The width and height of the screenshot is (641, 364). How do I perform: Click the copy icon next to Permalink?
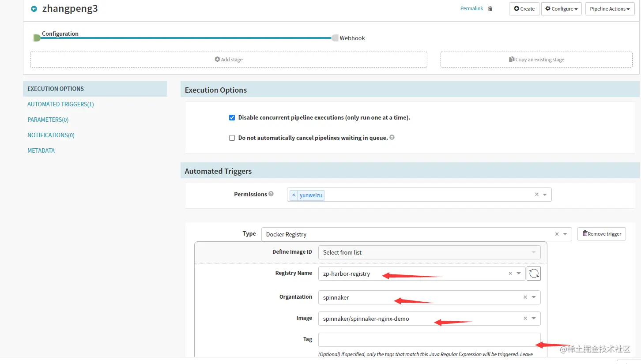490,9
